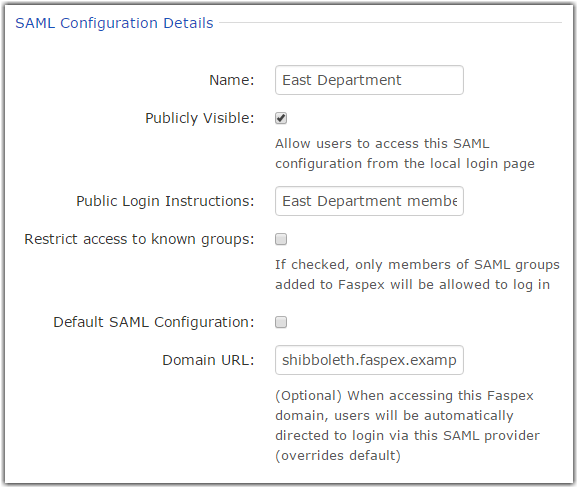Click the If checked, only members help text
578x488 pixels.
pos(417,275)
